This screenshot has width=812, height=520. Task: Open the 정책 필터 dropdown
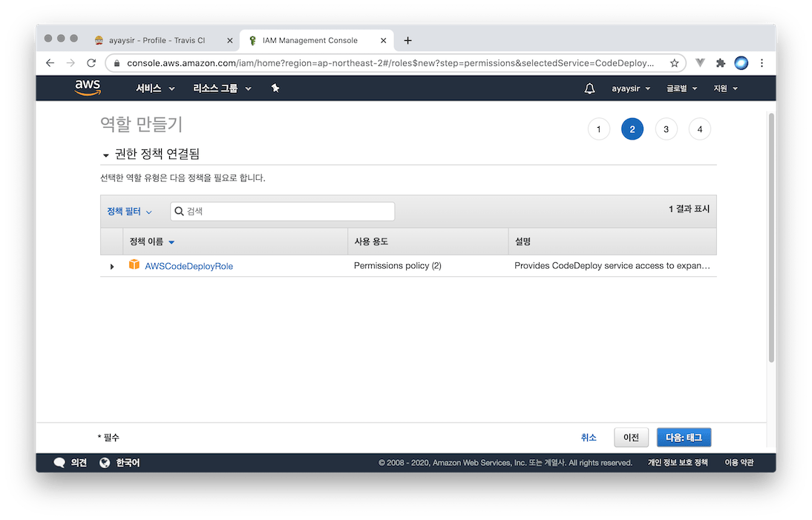[129, 212]
